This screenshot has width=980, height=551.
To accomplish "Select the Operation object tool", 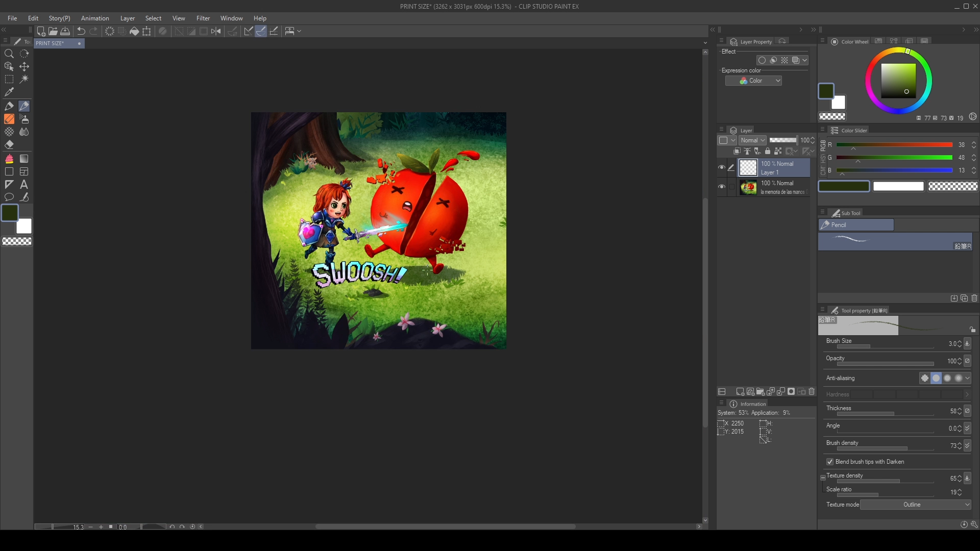I will (9, 66).
